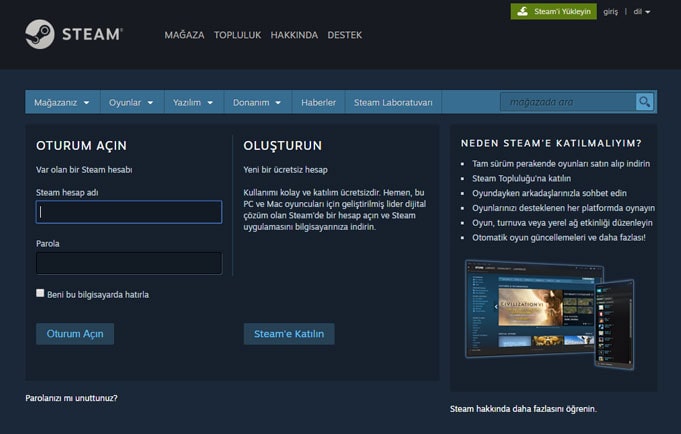
Task: Go to the MAĞAZA menu item
Action: pyautogui.click(x=184, y=35)
